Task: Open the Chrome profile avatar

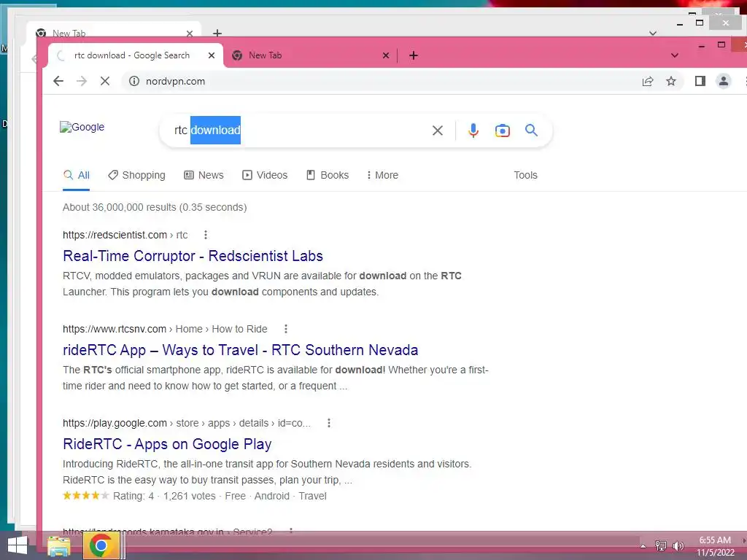Action: tap(723, 81)
